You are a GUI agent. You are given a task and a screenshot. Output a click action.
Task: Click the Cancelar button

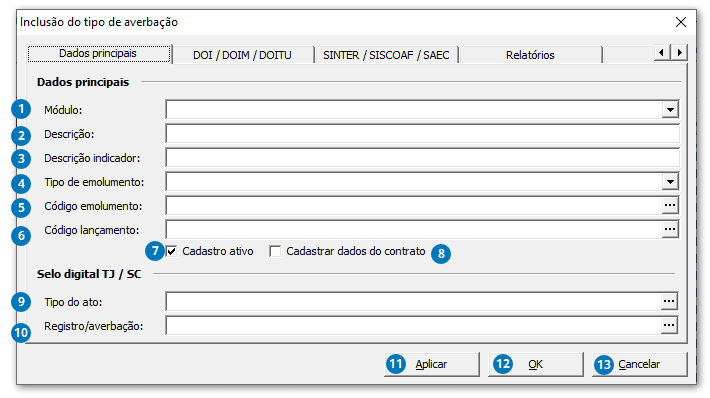639,364
